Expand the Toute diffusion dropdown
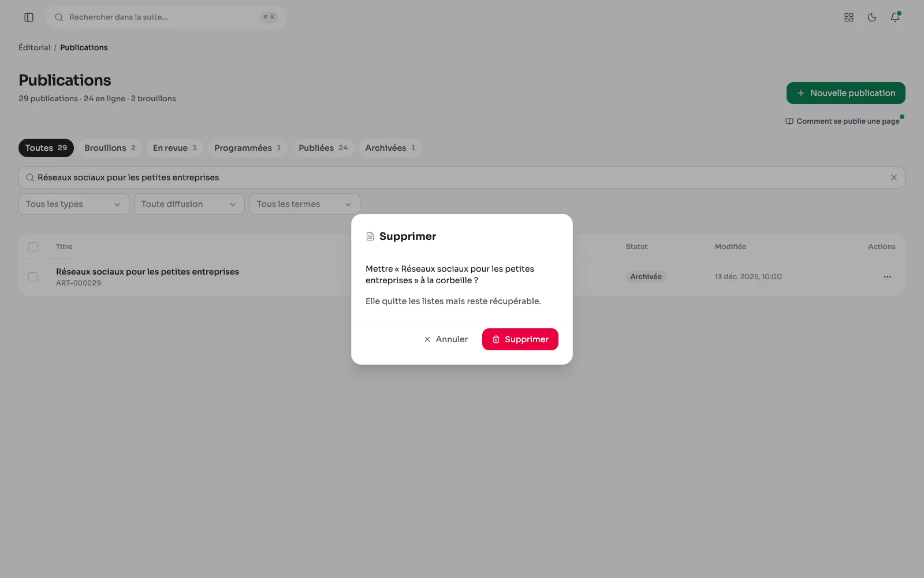924x578 pixels. click(189, 204)
